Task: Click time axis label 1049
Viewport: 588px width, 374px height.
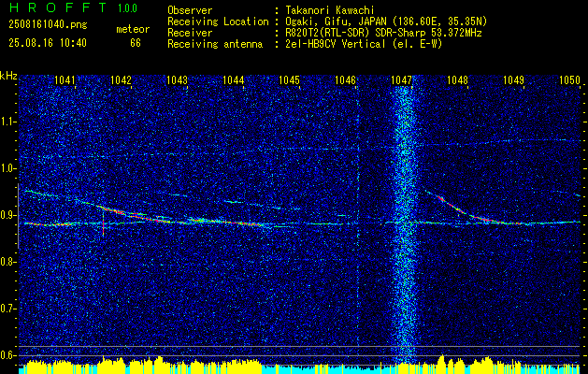Action: [514, 79]
